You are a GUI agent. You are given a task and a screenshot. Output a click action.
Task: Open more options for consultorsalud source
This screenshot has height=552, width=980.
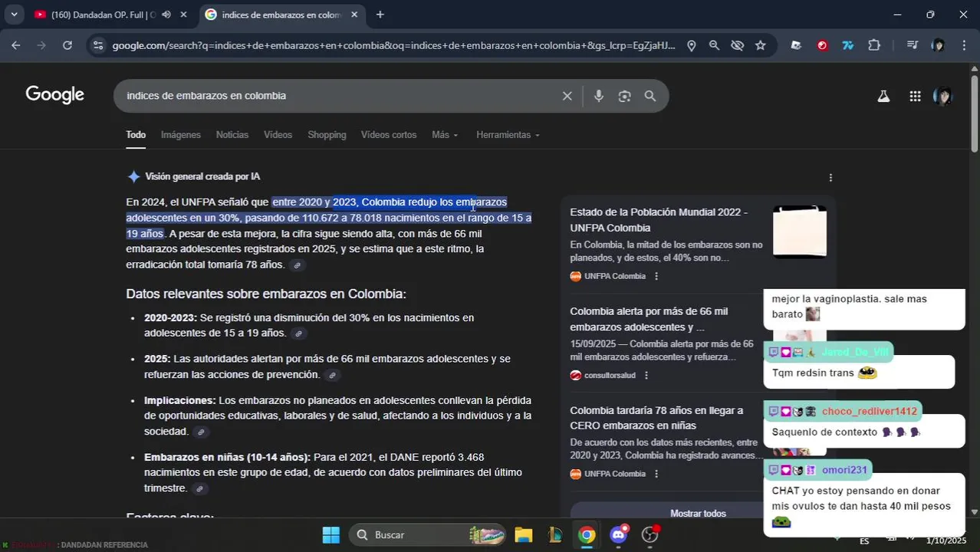(x=646, y=375)
